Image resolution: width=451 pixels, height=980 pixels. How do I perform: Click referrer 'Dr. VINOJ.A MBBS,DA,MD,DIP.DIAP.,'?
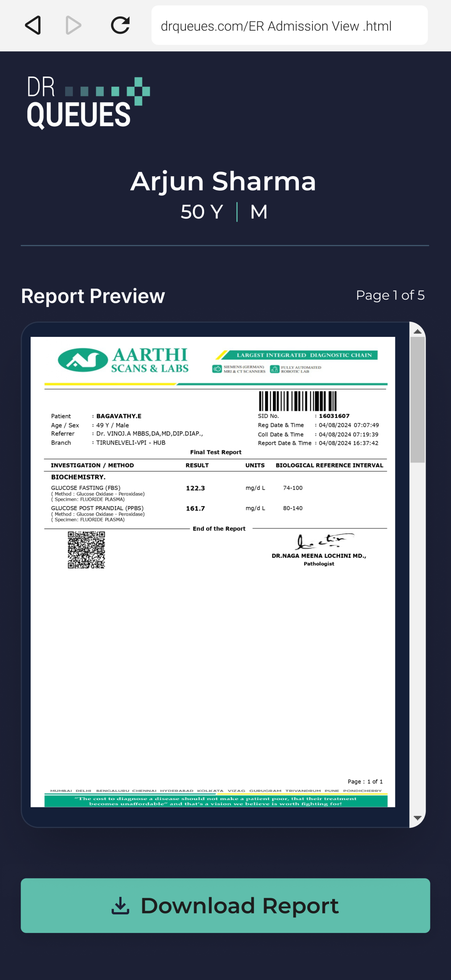coord(149,434)
